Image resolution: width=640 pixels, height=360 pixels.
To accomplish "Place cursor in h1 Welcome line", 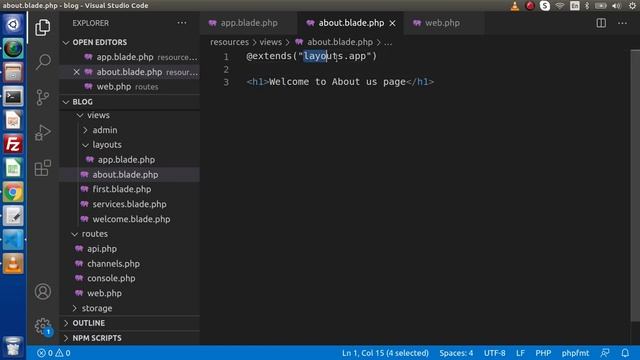I will point(340,82).
